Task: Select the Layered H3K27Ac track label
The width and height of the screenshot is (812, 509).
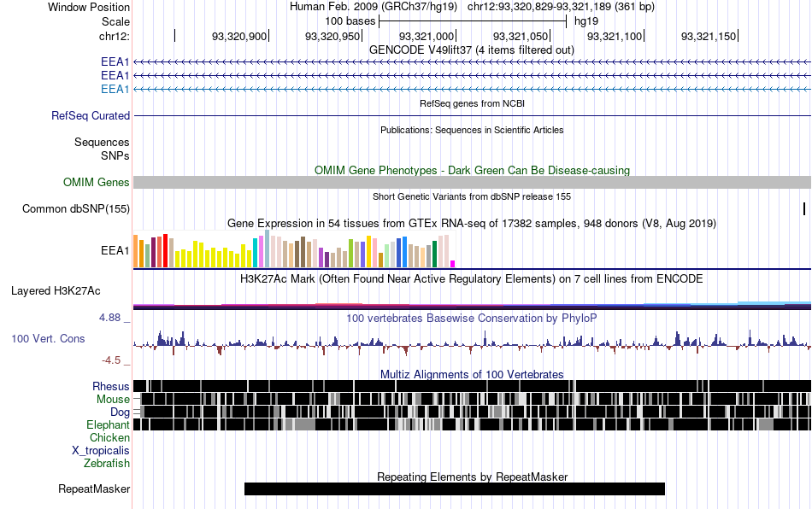Action: pyautogui.click(x=56, y=290)
